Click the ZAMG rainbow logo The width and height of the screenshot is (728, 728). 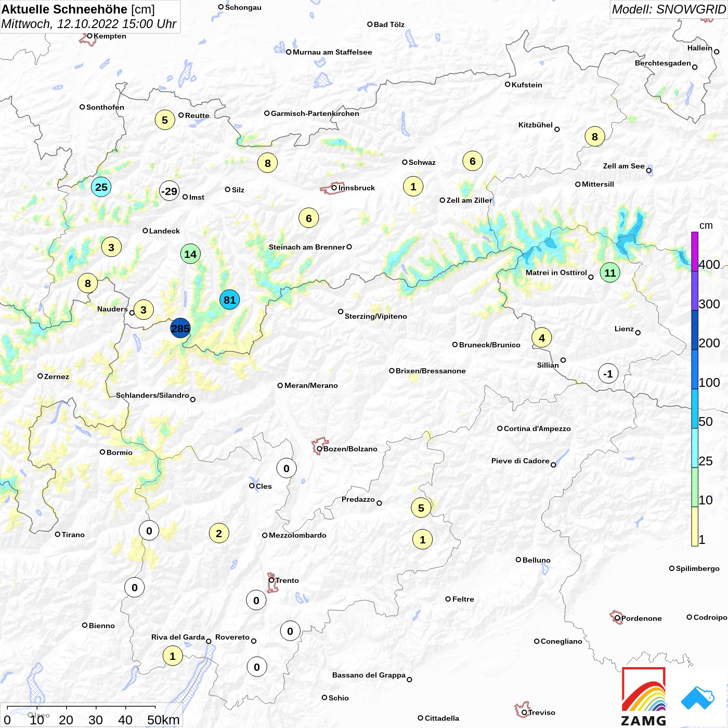(x=644, y=696)
